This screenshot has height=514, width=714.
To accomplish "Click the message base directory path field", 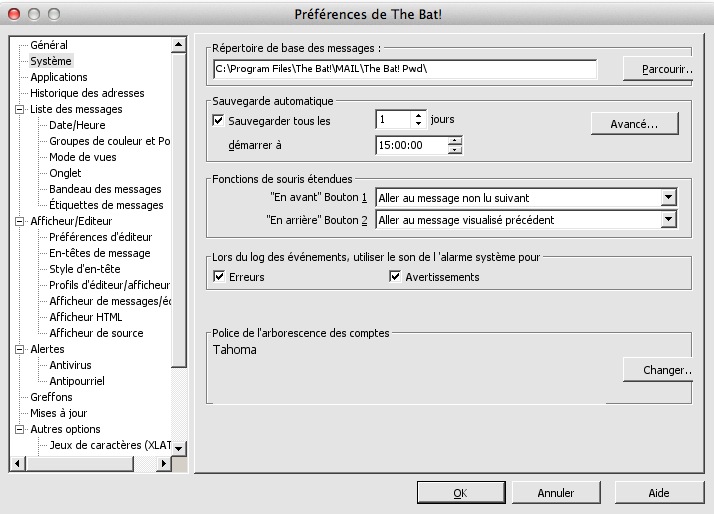I will [404, 69].
